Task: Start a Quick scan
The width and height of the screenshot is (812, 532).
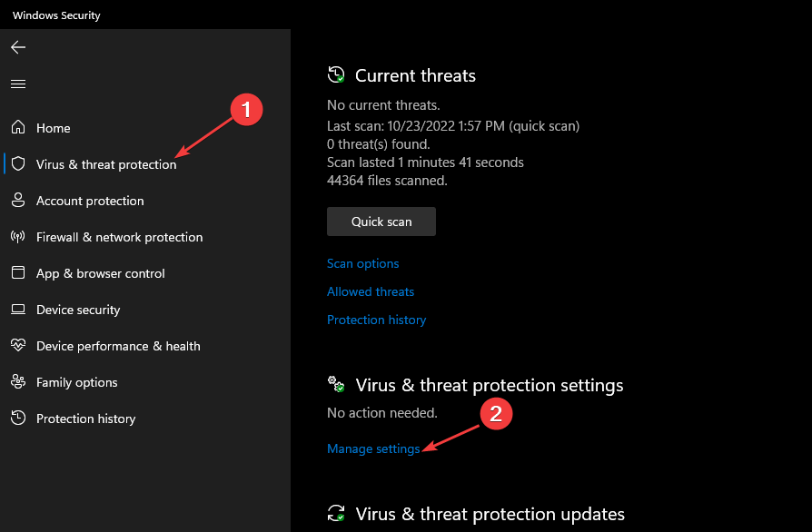Action: click(x=381, y=222)
